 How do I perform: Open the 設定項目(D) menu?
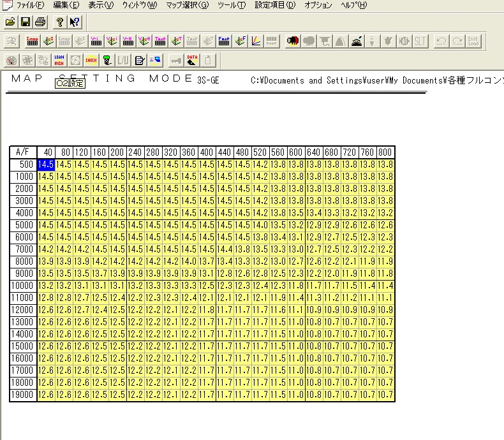275,5
